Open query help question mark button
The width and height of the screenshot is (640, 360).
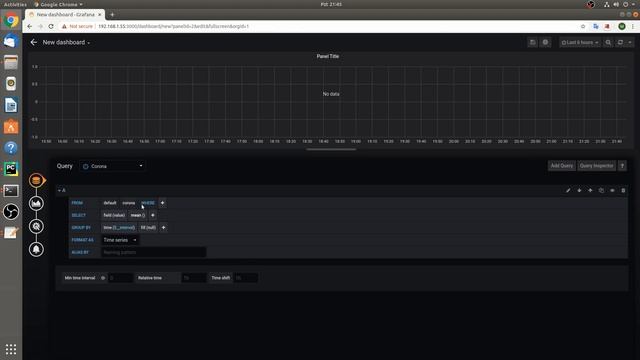622,166
